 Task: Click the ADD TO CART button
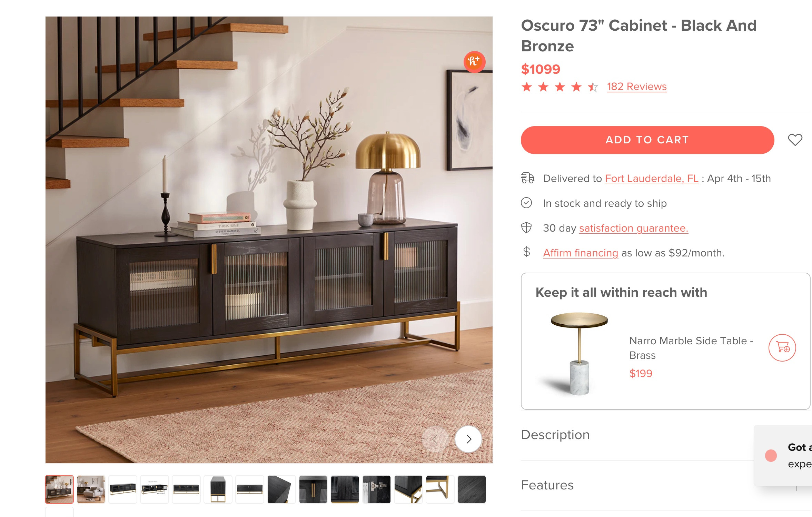click(x=647, y=140)
